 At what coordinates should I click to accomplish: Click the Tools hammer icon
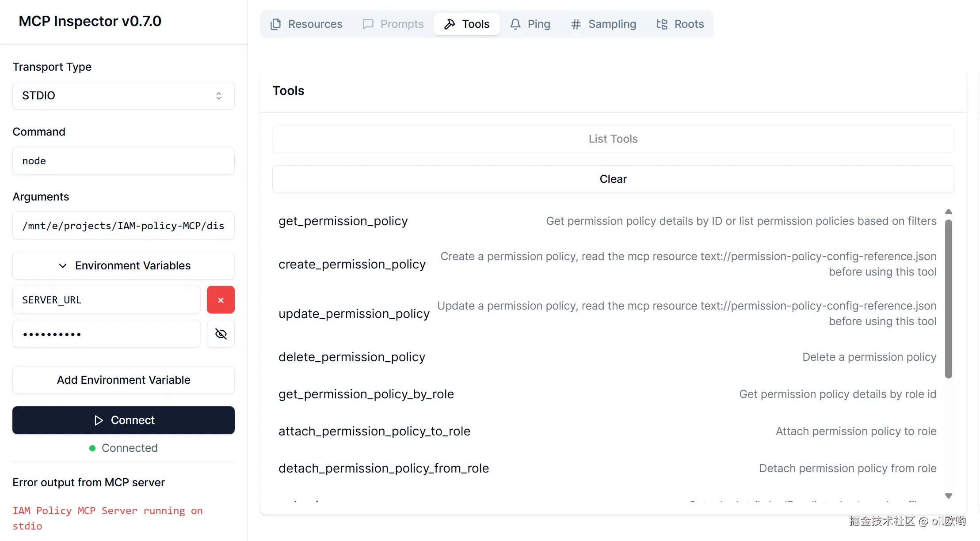pyautogui.click(x=450, y=24)
